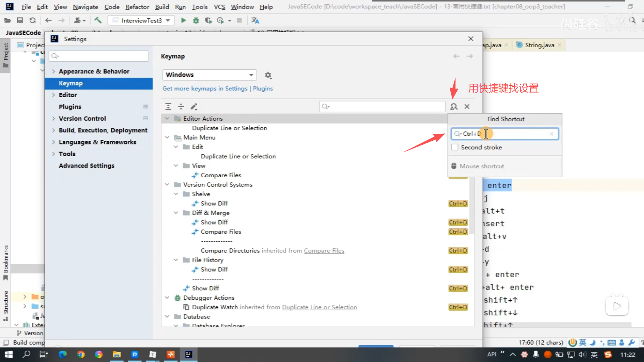
Task: Open keymap gear settings icon
Action: coord(268,75)
